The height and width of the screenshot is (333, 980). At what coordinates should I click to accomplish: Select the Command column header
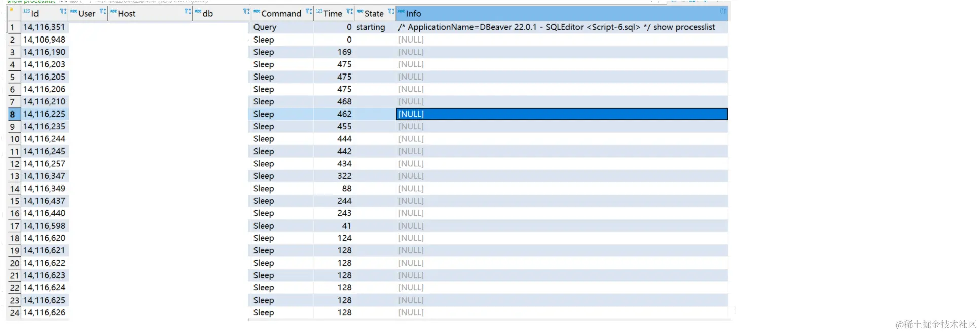(282, 13)
